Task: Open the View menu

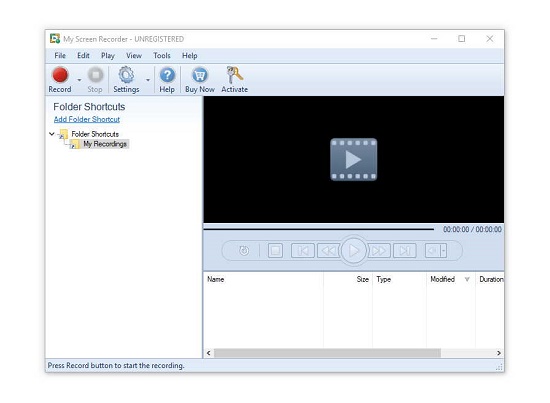Action: (x=134, y=55)
